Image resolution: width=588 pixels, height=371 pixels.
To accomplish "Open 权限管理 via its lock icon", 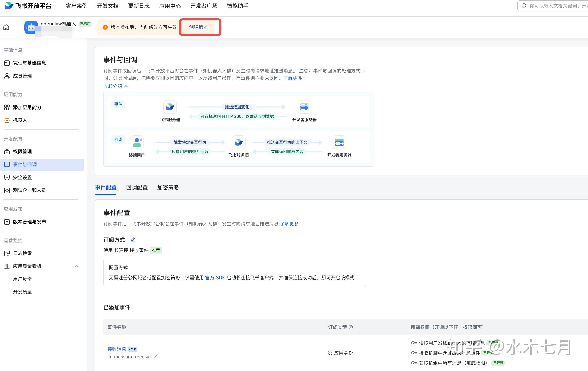I will point(7,152).
